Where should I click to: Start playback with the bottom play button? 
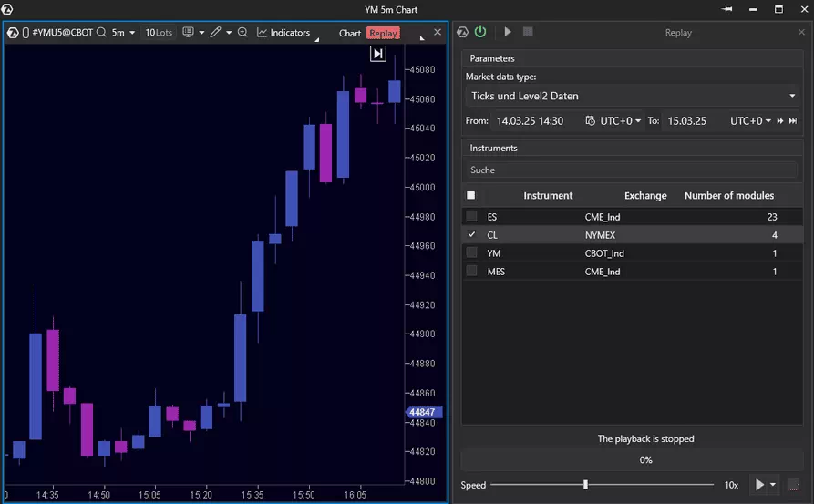coord(759,484)
